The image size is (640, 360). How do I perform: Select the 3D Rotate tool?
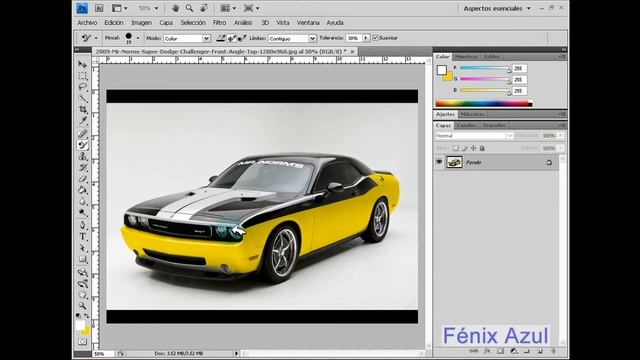82,272
